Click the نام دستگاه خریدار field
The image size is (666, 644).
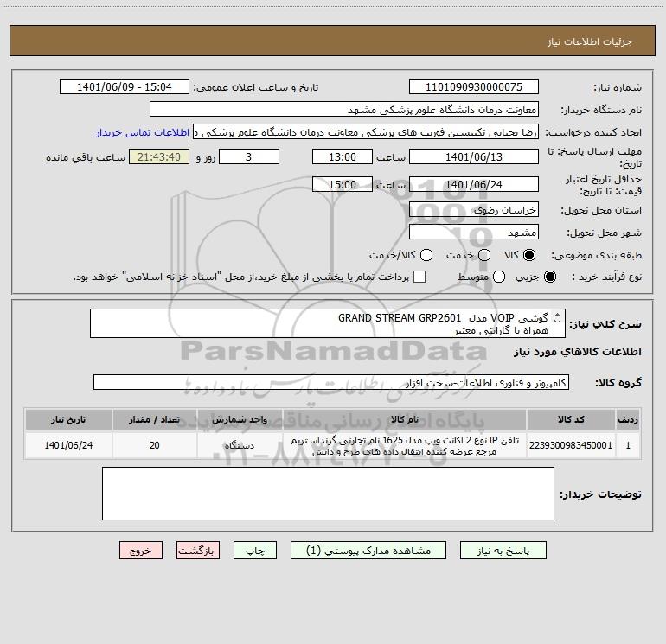click(344, 110)
